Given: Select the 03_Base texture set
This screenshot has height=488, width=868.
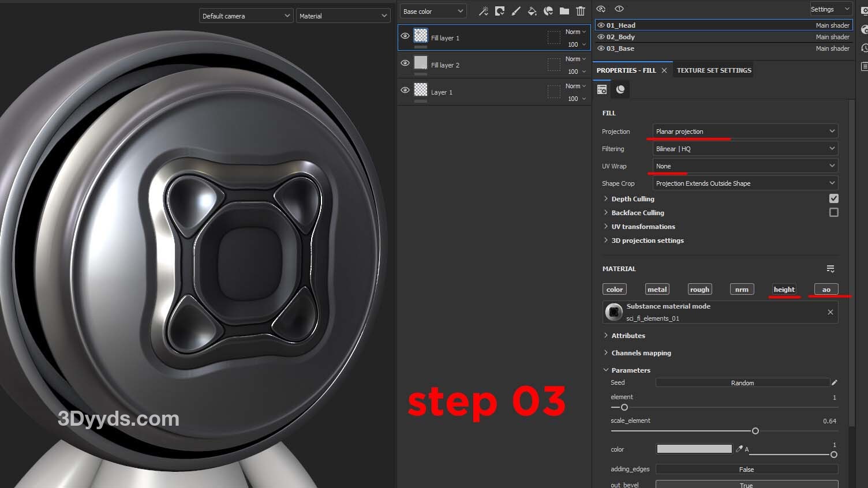Looking at the screenshot, I should click(x=620, y=48).
